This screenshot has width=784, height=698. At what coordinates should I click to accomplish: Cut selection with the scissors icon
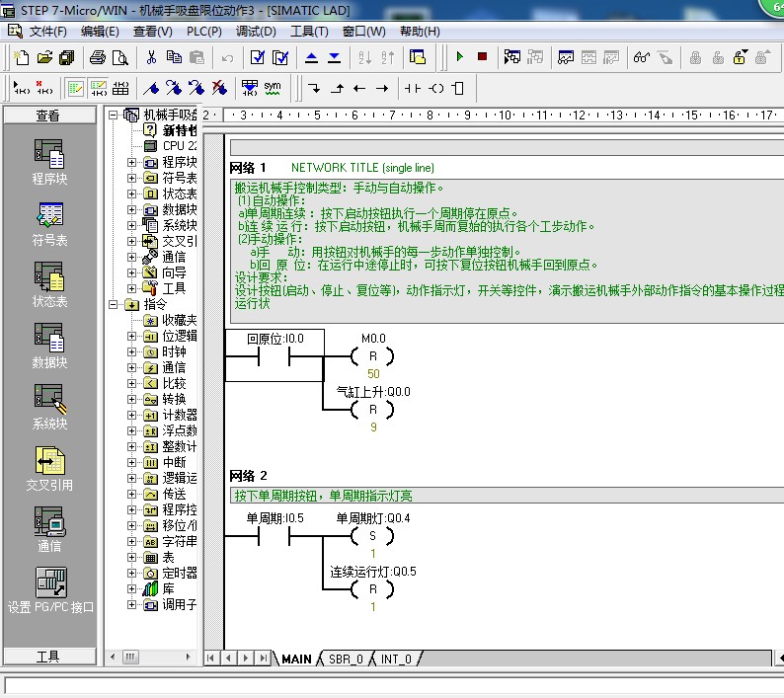tap(151, 57)
